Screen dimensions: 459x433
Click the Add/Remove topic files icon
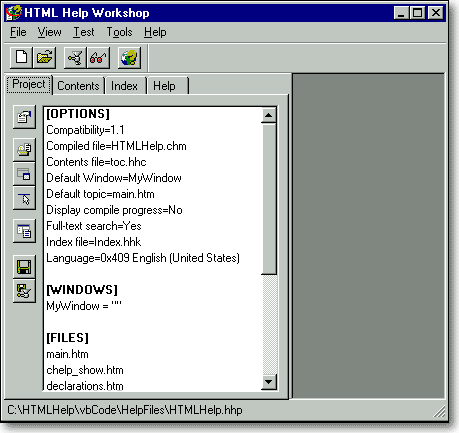click(x=24, y=149)
